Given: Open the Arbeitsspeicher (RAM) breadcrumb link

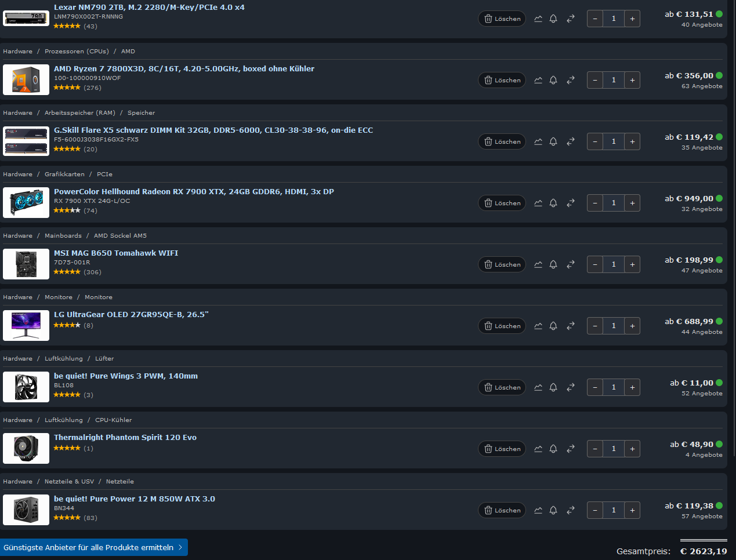Looking at the screenshot, I should point(80,112).
